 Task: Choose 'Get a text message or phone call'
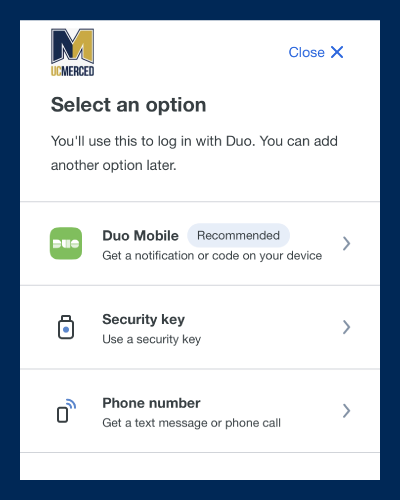point(191,423)
